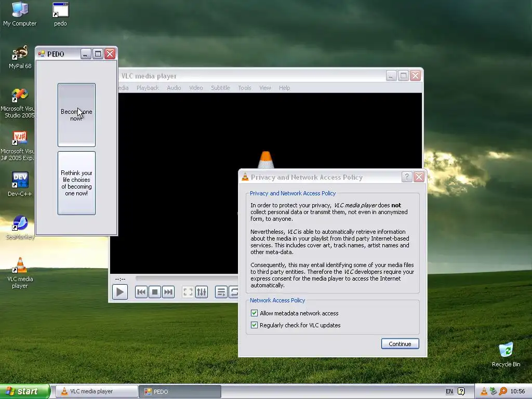Select the SeaMonkey desktop icon
This screenshot has height=399, width=532.
point(20,227)
